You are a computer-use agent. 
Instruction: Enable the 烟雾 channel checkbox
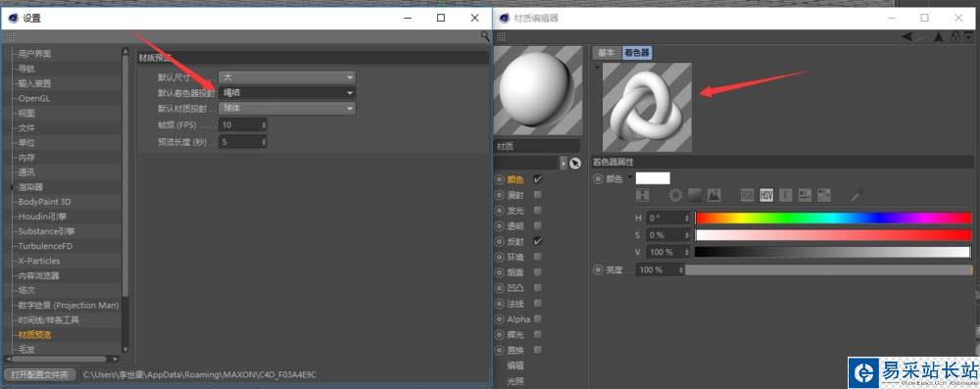[x=537, y=272]
